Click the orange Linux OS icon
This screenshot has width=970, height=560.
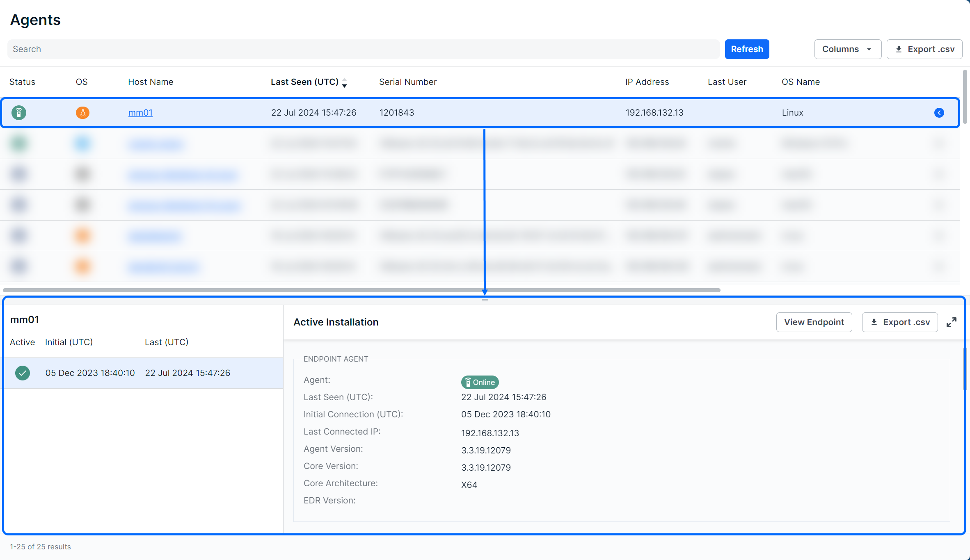coord(82,113)
